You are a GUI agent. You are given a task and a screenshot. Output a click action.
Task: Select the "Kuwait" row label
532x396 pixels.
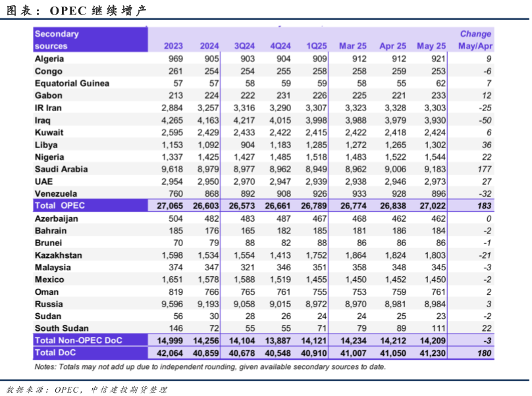49,132
